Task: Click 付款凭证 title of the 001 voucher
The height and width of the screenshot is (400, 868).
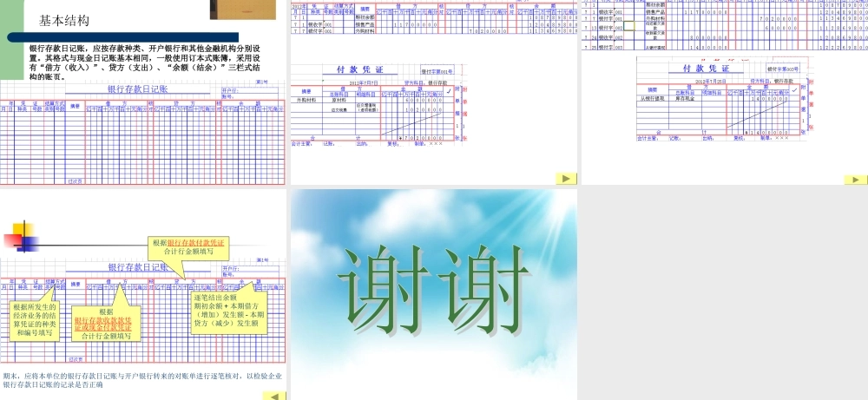Action: pos(360,69)
